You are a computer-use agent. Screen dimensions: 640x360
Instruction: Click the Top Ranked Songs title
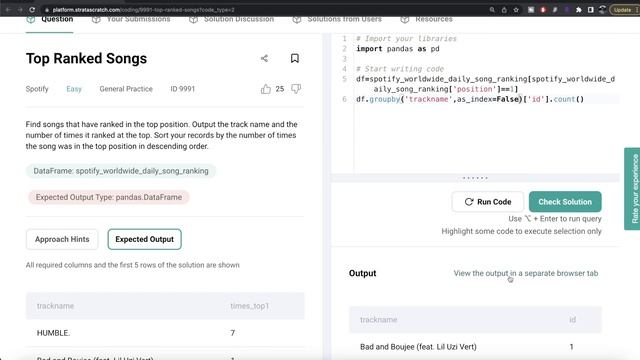86,58
